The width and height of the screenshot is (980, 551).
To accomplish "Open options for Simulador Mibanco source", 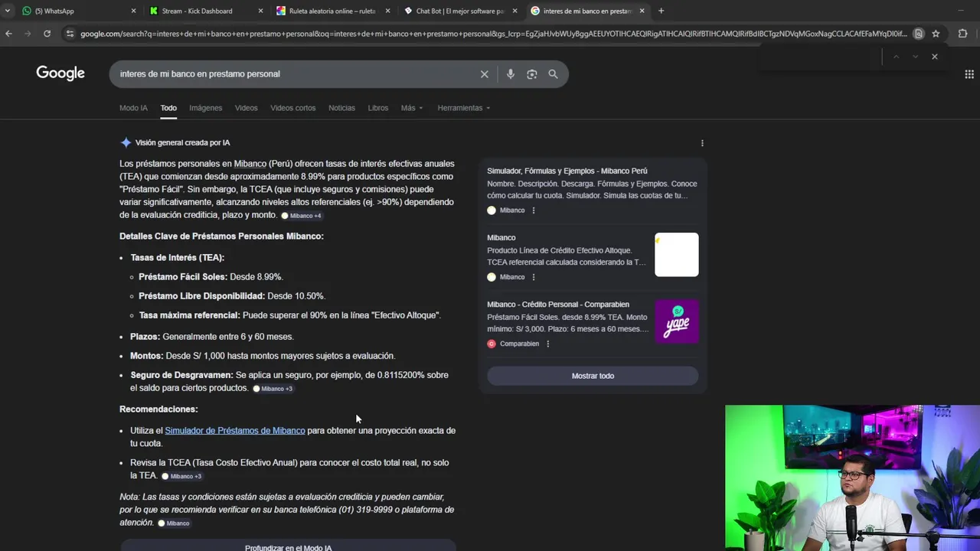I will 534,210.
